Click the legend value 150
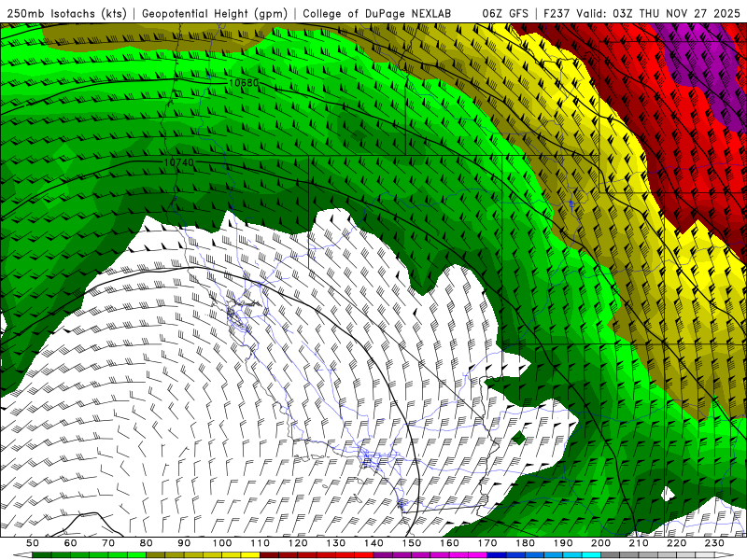 click(x=412, y=543)
